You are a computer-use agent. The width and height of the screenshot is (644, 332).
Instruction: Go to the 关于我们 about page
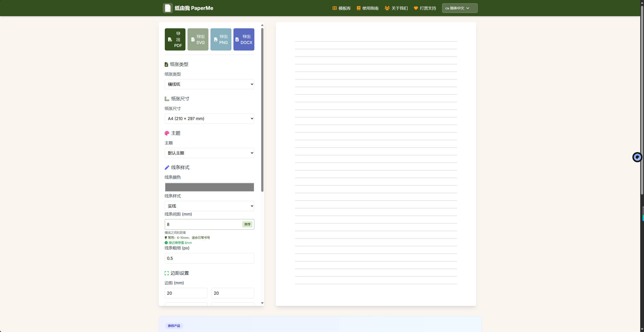(x=396, y=8)
